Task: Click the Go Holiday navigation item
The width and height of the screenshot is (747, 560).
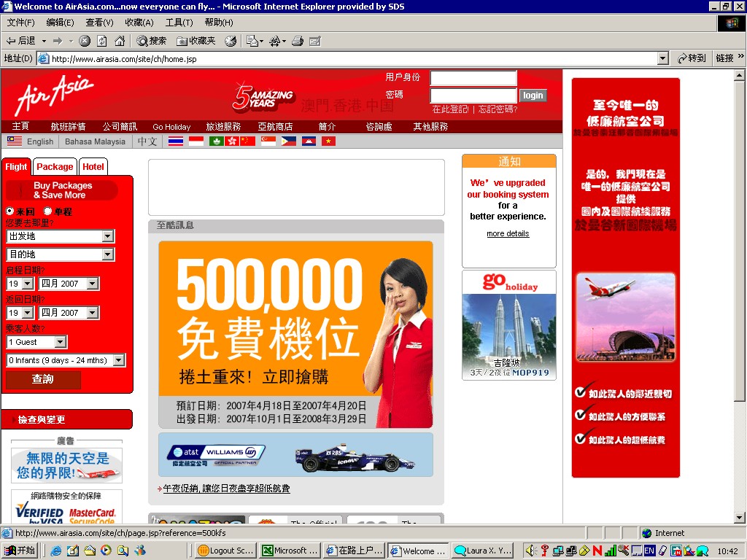Action: [x=171, y=127]
